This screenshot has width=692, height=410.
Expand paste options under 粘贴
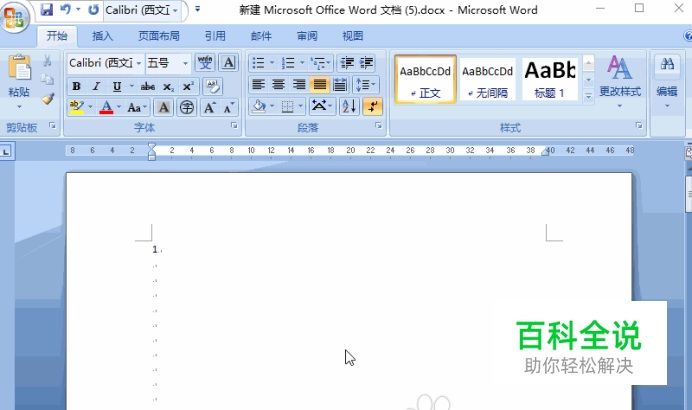(19, 107)
